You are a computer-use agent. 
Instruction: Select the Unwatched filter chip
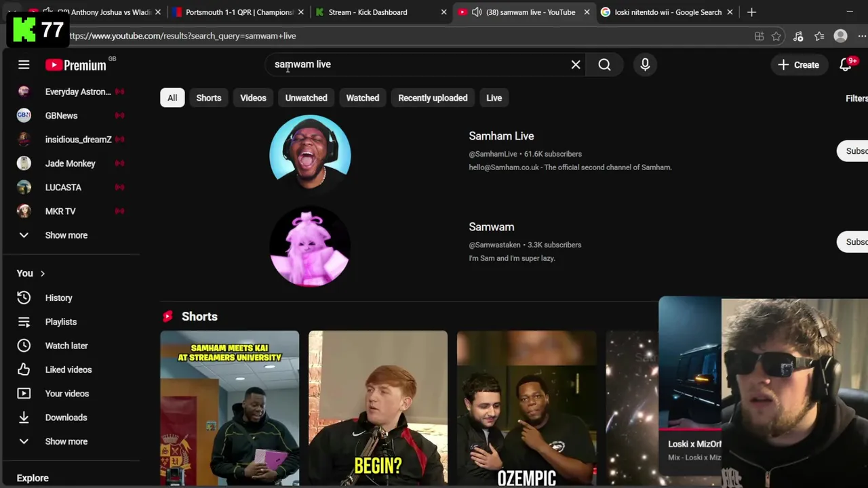coord(306,98)
